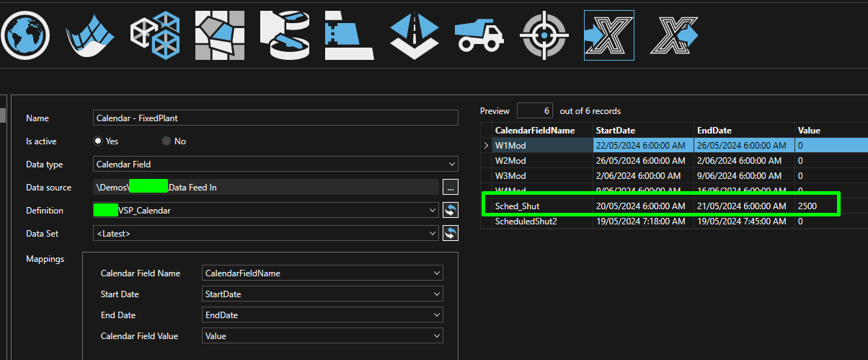Set Is active to Yes
The width and height of the screenshot is (868, 360).
click(x=98, y=141)
